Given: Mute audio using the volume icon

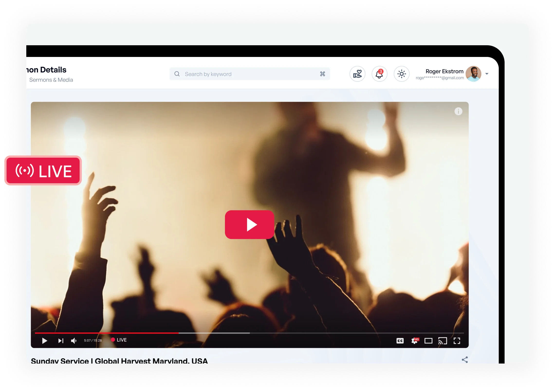Looking at the screenshot, I should coord(74,341).
